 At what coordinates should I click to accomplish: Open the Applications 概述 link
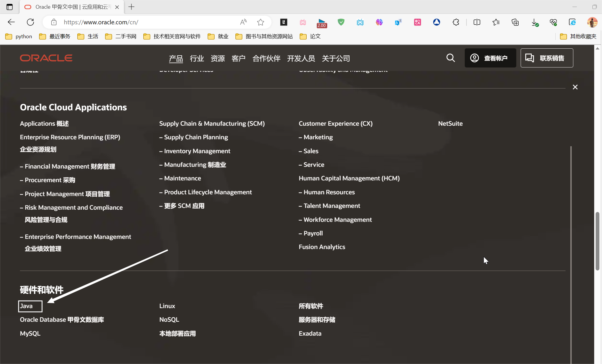44,124
